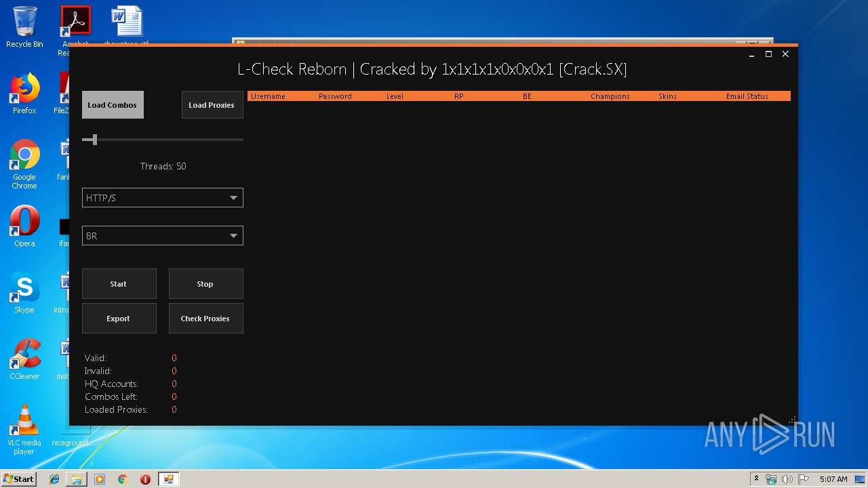The height and width of the screenshot is (488, 868).
Task: Expand the HTTP/S proxy type dropdown
Action: point(233,198)
